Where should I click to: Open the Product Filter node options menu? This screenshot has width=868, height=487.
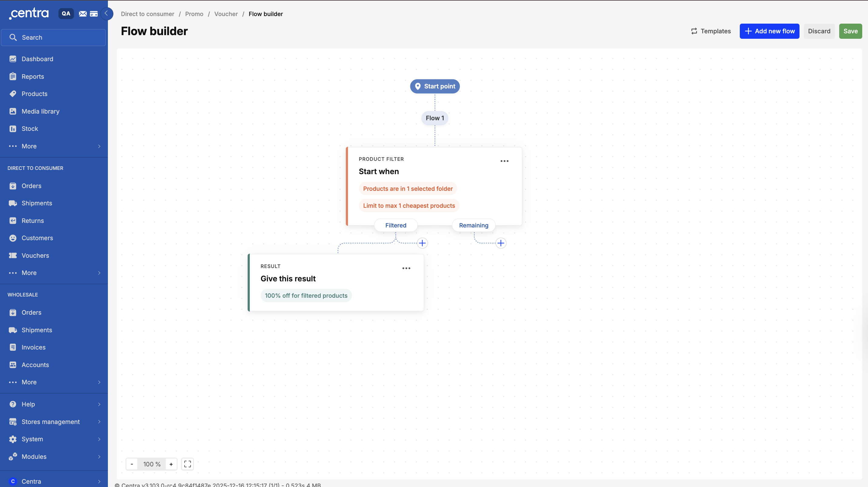[x=504, y=161]
